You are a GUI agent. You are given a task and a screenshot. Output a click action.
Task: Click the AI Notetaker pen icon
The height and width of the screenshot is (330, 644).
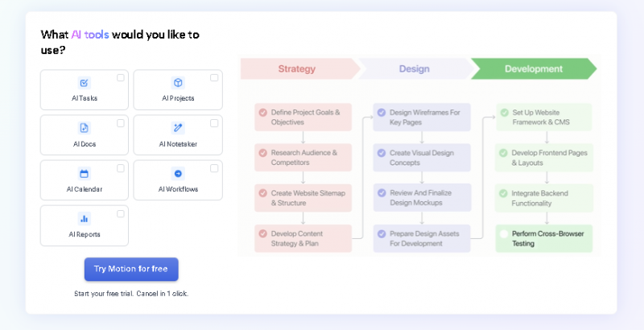[178, 128]
